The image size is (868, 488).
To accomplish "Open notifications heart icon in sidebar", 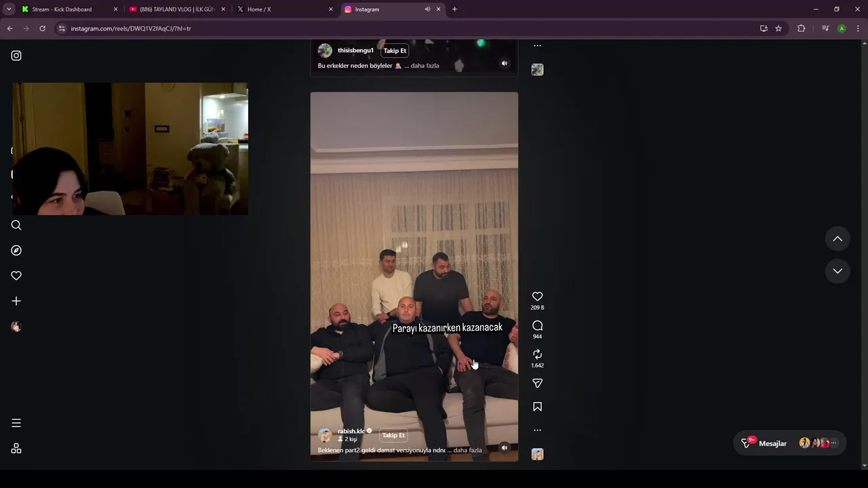I will pos(16,276).
